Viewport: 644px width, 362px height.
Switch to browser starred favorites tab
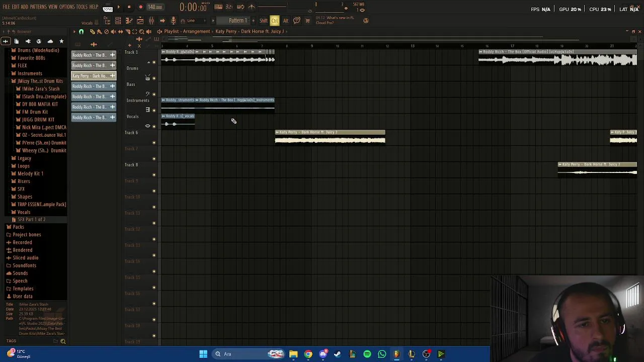[61, 41]
